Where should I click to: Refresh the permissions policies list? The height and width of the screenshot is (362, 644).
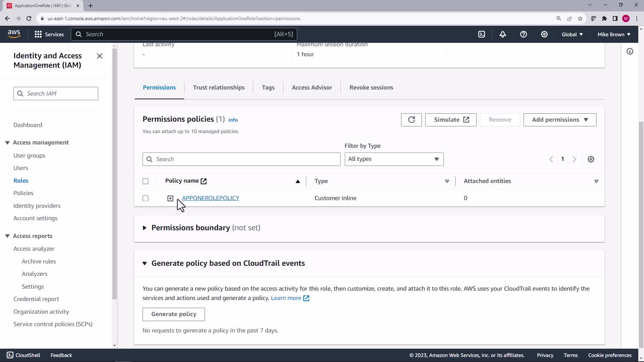411,120
